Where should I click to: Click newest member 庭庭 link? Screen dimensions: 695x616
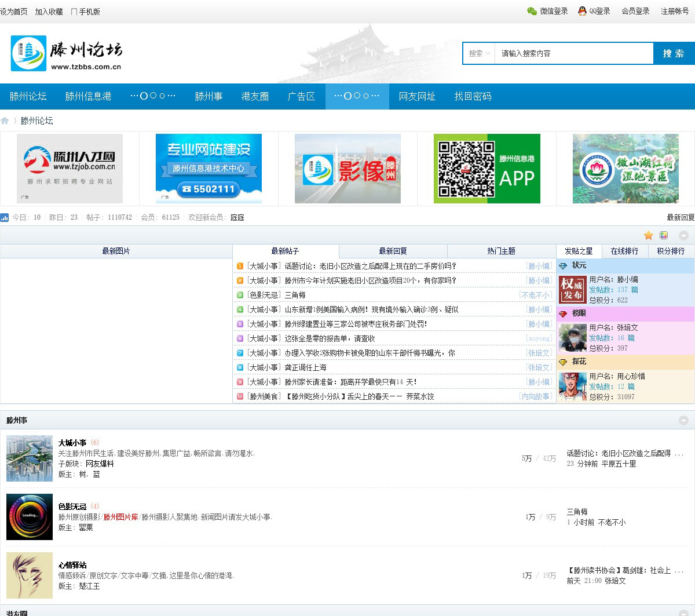tap(237, 217)
